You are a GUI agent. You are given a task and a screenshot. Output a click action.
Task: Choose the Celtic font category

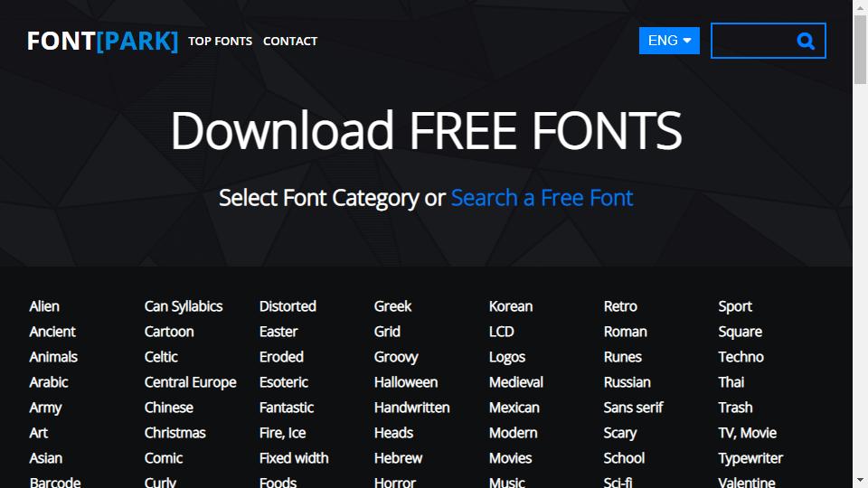161,357
